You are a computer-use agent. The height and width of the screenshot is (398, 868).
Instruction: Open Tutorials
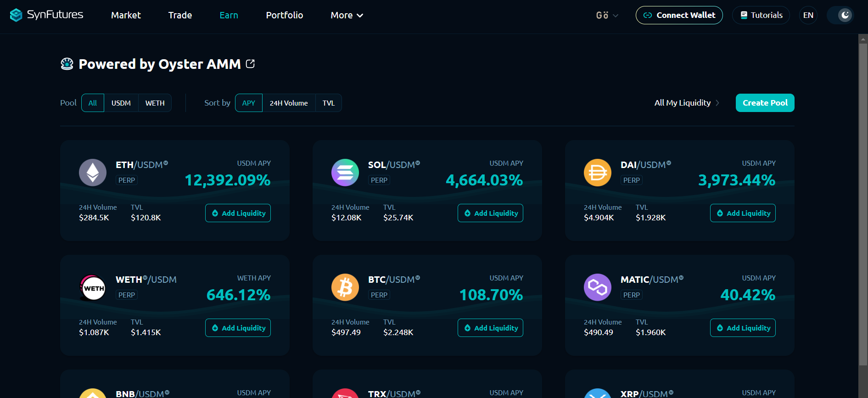coord(761,15)
